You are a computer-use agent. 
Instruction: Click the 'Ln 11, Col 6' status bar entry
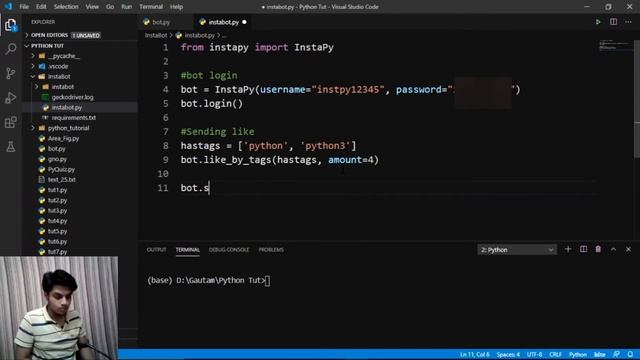coord(474,354)
